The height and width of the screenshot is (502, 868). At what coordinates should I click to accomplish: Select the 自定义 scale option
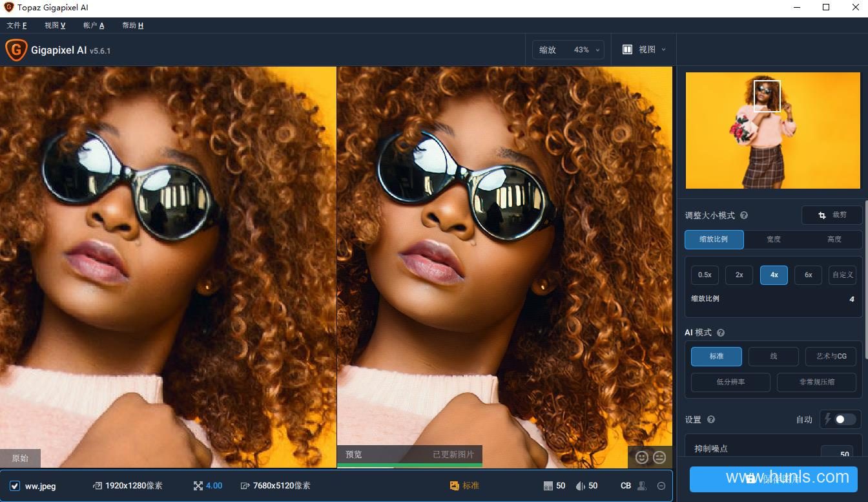point(843,275)
